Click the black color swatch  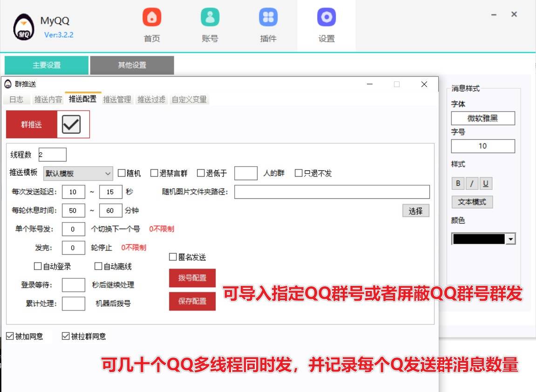(479, 239)
